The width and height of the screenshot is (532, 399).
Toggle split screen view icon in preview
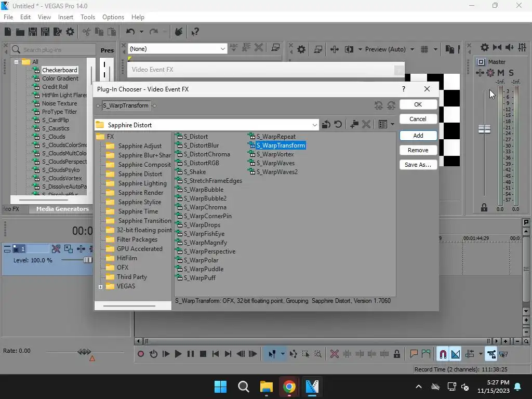(349, 49)
